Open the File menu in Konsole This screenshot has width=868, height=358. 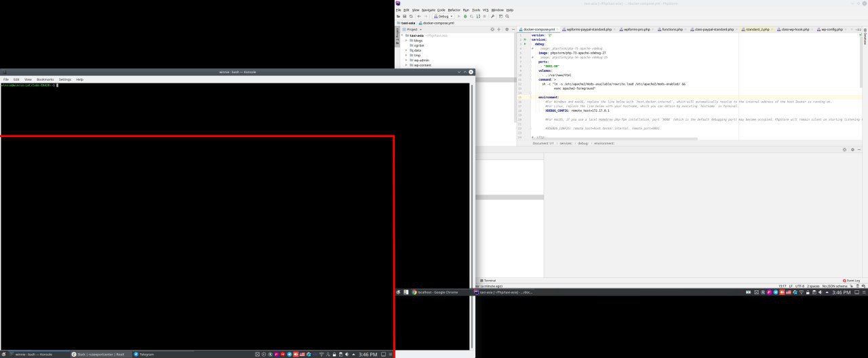coord(6,79)
